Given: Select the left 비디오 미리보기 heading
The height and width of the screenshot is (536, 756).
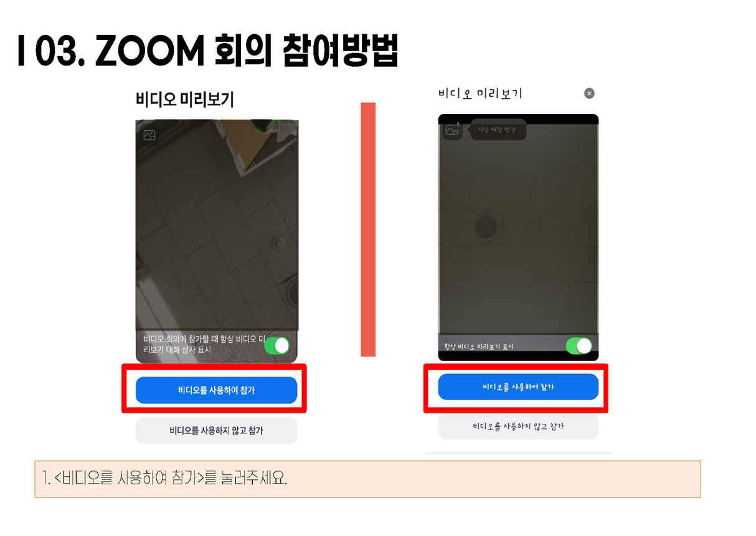Looking at the screenshot, I should [x=184, y=100].
